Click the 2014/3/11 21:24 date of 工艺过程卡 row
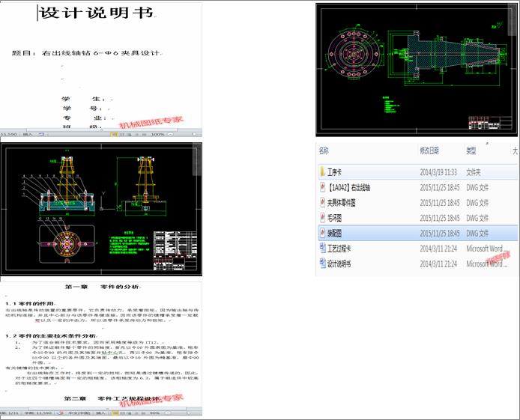 438,249
